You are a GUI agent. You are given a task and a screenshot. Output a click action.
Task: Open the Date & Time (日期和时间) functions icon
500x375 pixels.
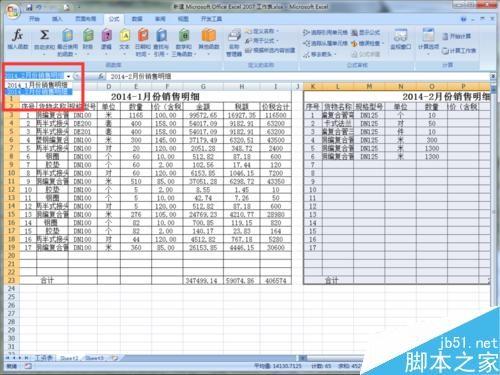click(143, 35)
